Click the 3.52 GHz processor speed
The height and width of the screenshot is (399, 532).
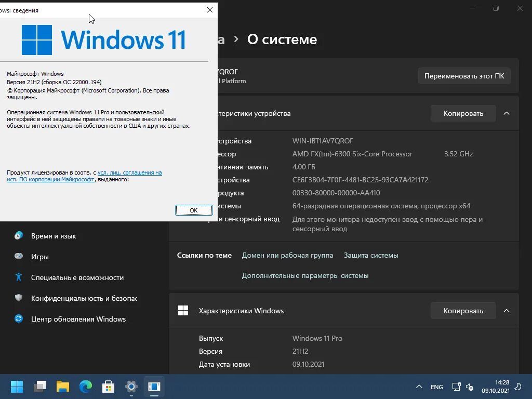[458, 154]
